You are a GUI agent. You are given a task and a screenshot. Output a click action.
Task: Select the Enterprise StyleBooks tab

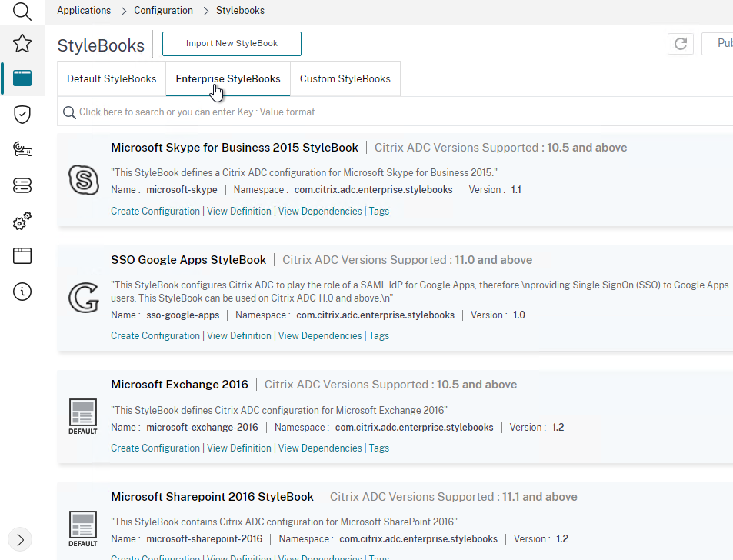pyautogui.click(x=228, y=79)
